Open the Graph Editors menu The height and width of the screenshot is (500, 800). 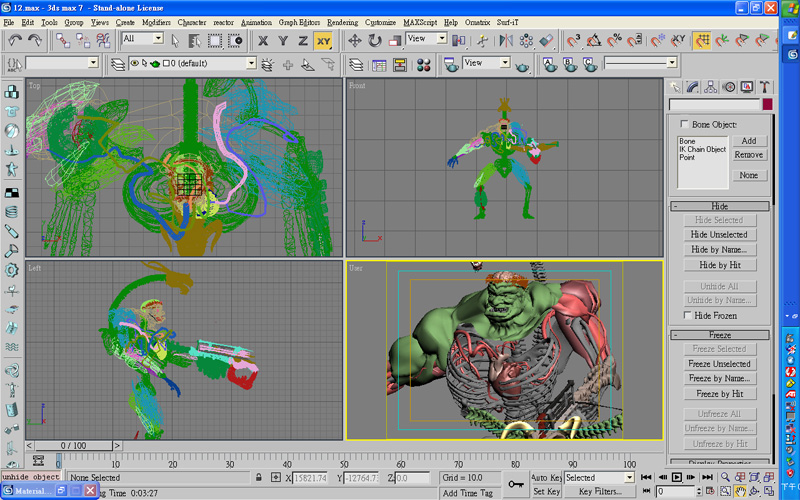coord(299,22)
